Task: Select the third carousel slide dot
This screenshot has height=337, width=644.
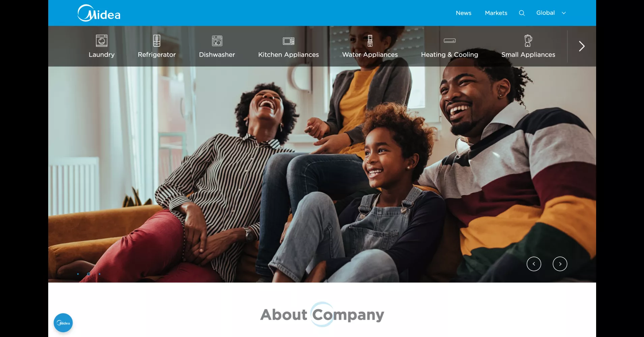Action: point(99,274)
